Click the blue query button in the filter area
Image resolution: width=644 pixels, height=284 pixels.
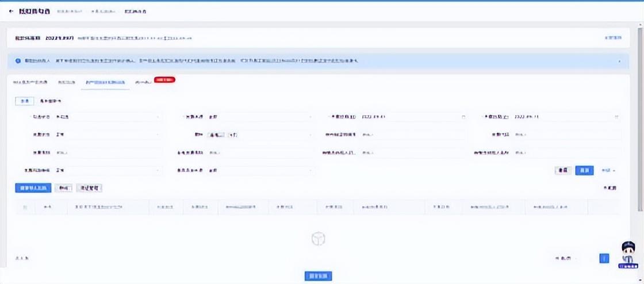coord(584,170)
